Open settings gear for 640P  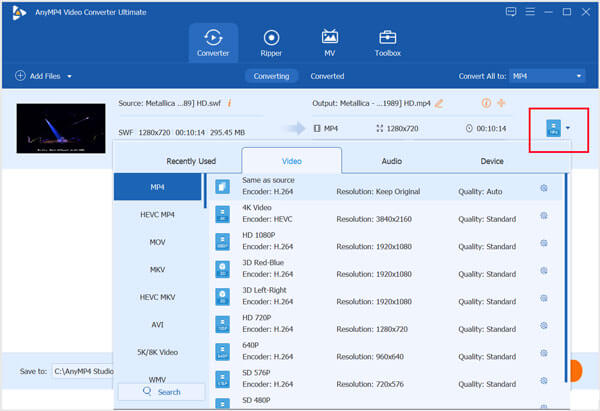tap(544, 353)
